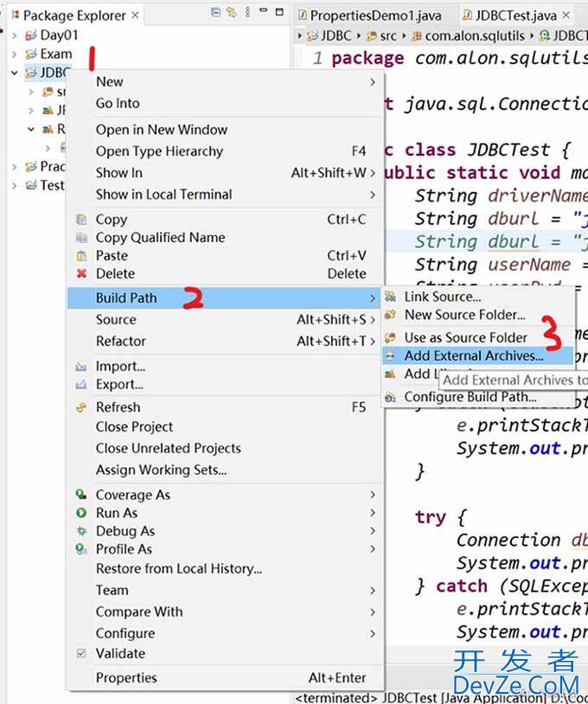Close the Package Explorer tab
The height and width of the screenshot is (704, 588).
(x=135, y=16)
